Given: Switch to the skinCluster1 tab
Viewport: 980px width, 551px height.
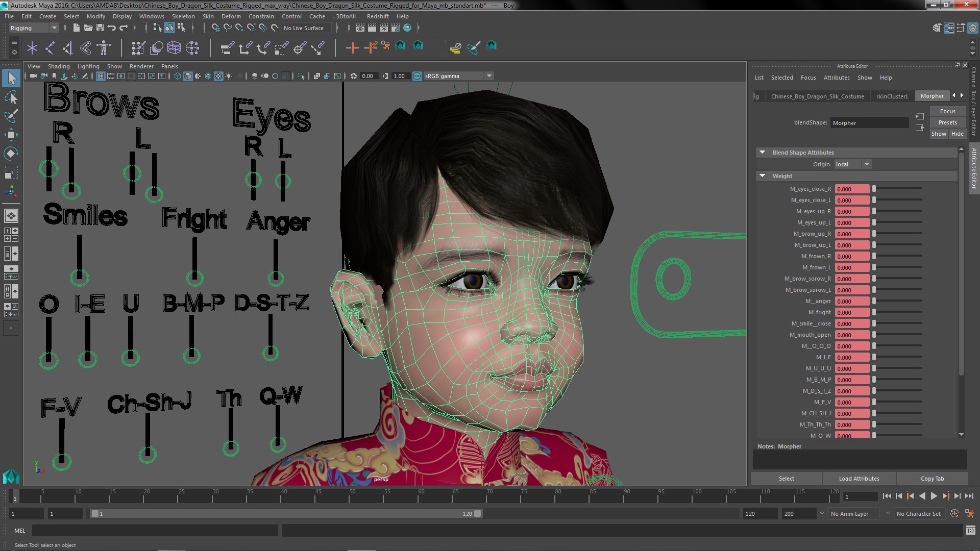Looking at the screenshot, I should (892, 96).
